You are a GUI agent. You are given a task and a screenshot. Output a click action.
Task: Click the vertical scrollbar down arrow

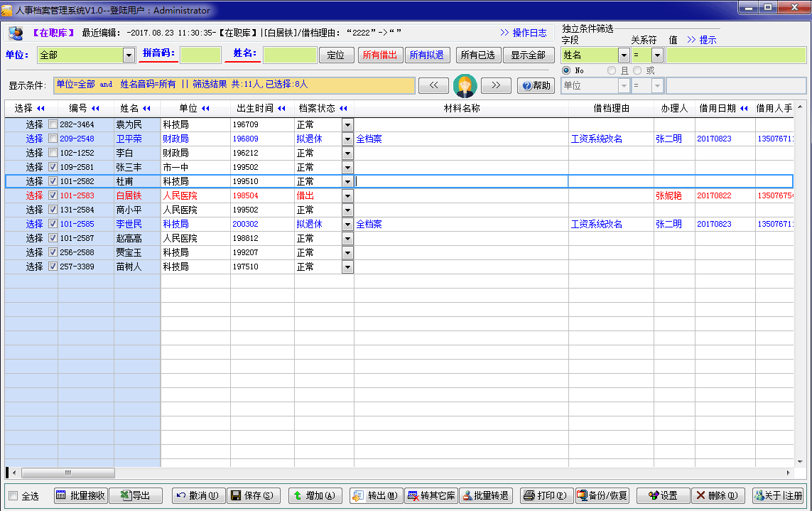[800, 461]
